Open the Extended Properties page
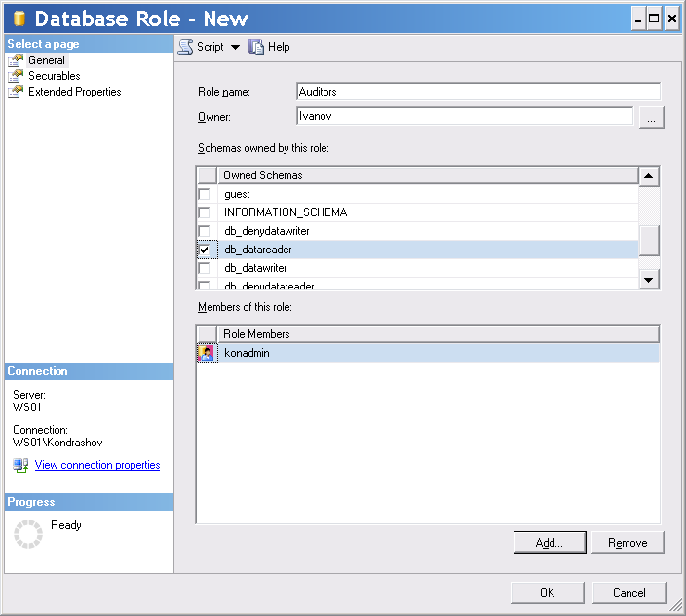This screenshot has height=616, width=686. tap(74, 92)
